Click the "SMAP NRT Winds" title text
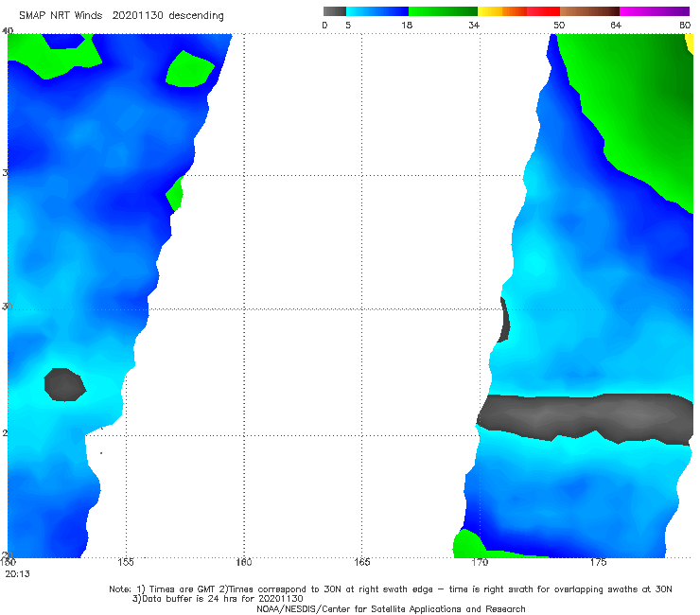 pos(61,15)
